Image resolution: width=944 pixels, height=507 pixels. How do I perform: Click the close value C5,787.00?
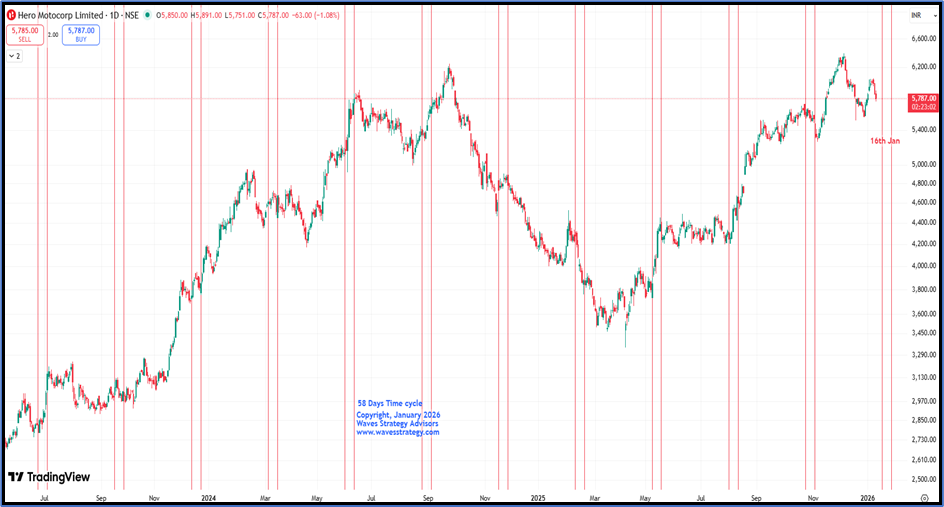coord(273,15)
